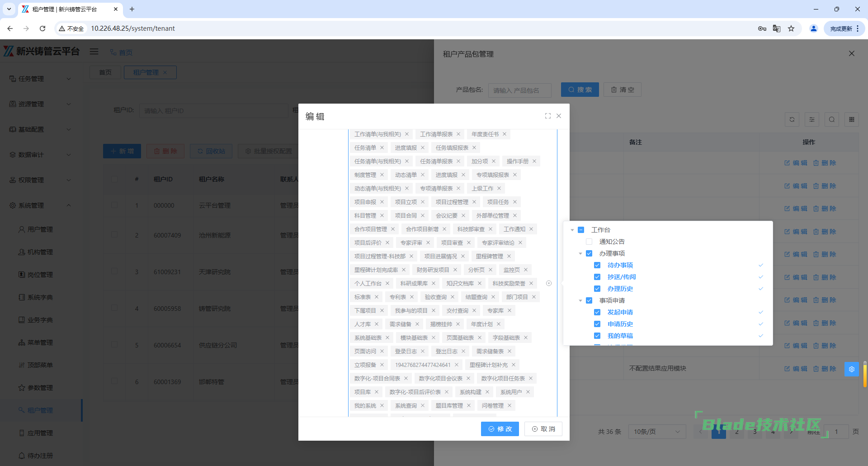Remove the 年度责任书 tag

tap(505, 134)
